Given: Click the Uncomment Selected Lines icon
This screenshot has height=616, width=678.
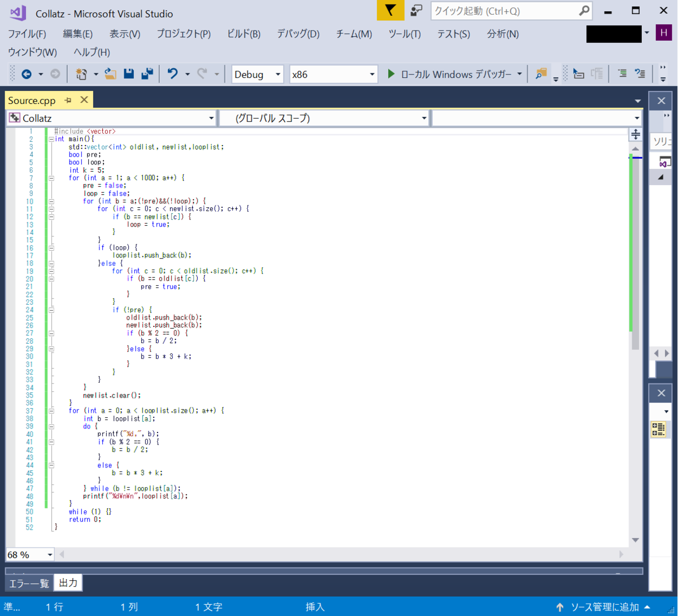Looking at the screenshot, I should tap(640, 74).
